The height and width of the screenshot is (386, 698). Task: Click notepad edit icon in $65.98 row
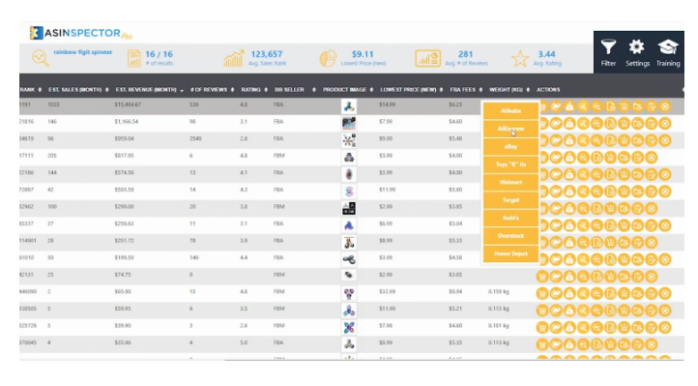[x=651, y=293]
